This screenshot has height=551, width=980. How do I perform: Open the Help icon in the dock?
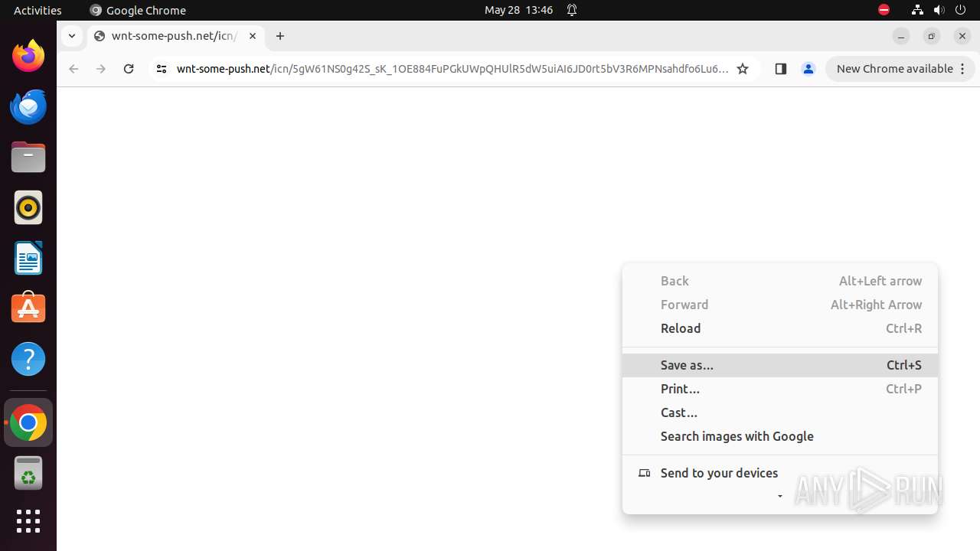pyautogui.click(x=28, y=359)
